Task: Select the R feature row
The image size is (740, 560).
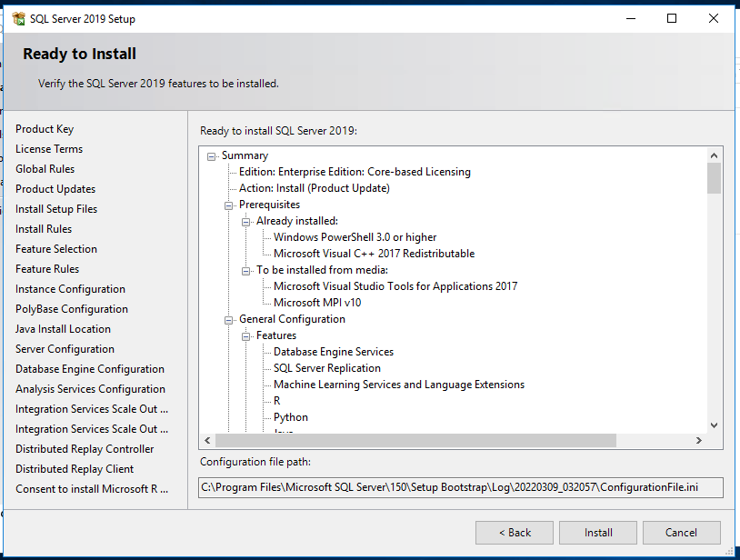Action: coord(277,401)
